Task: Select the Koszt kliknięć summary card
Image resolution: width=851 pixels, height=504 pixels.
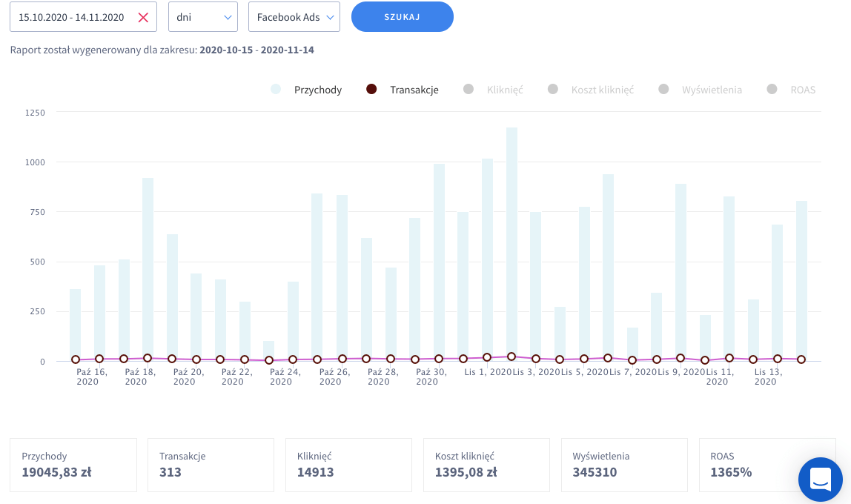Action: click(x=486, y=465)
